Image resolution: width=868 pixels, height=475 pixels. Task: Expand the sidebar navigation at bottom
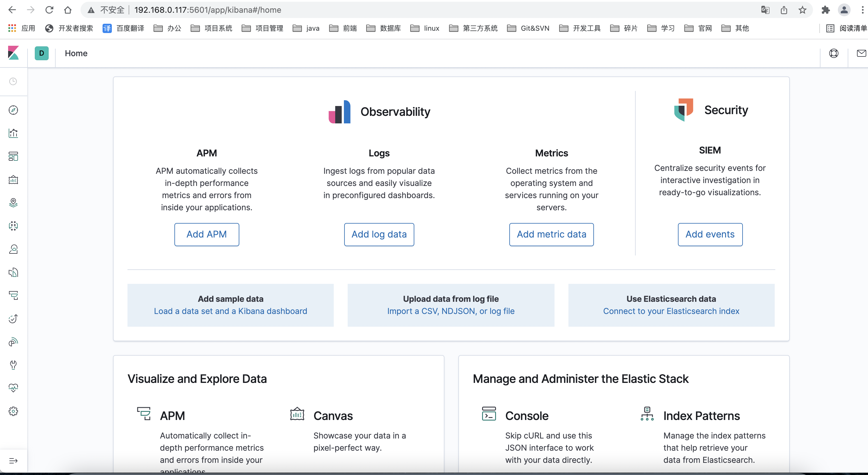click(13, 461)
